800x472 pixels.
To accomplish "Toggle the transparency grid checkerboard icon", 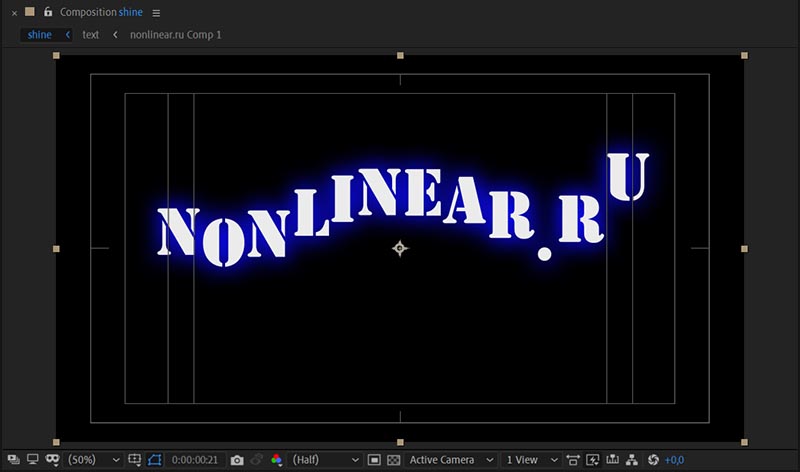I will (394, 460).
